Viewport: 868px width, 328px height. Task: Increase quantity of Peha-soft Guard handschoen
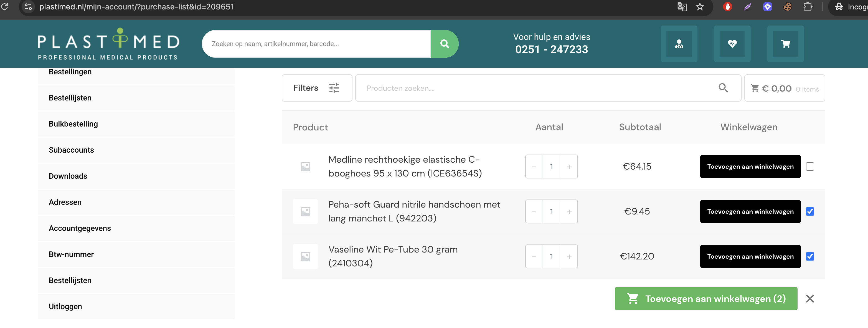[569, 211]
